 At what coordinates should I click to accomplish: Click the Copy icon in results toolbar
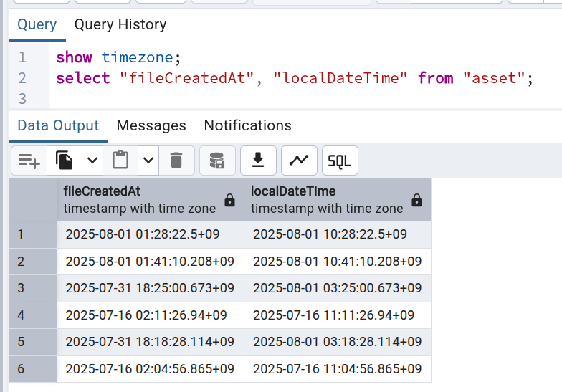coord(65,161)
